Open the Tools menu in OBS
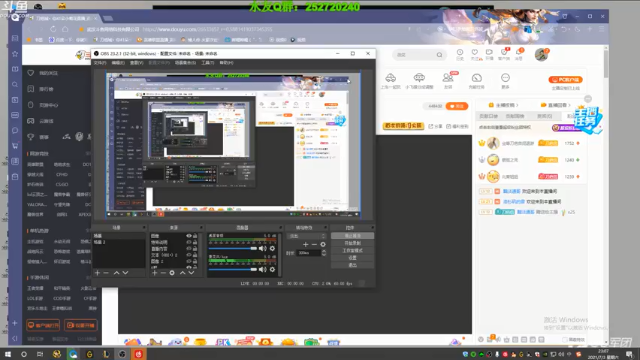The image size is (640, 360). tap(207, 63)
